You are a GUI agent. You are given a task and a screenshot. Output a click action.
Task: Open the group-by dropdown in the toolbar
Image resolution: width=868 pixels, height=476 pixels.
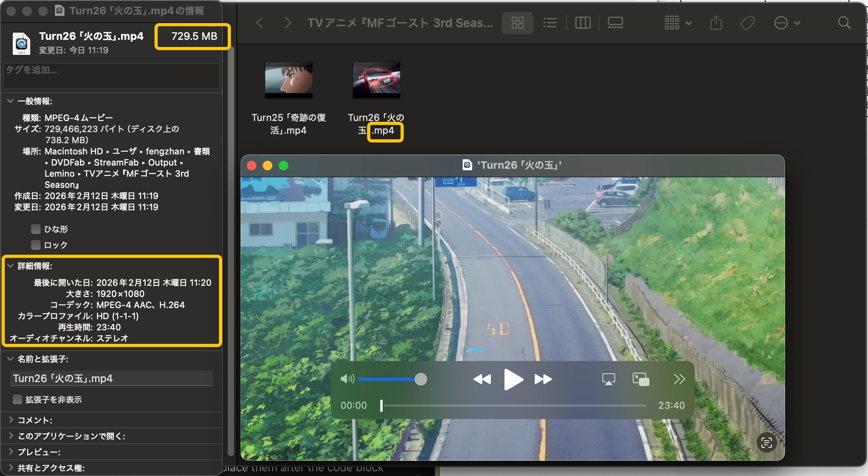(676, 23)
